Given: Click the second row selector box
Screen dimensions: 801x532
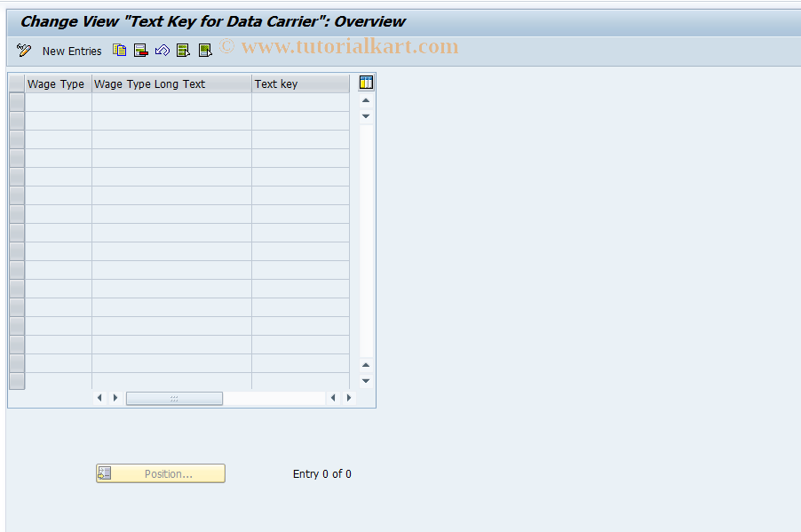Looking at the screenshot, I should [17, 121].
